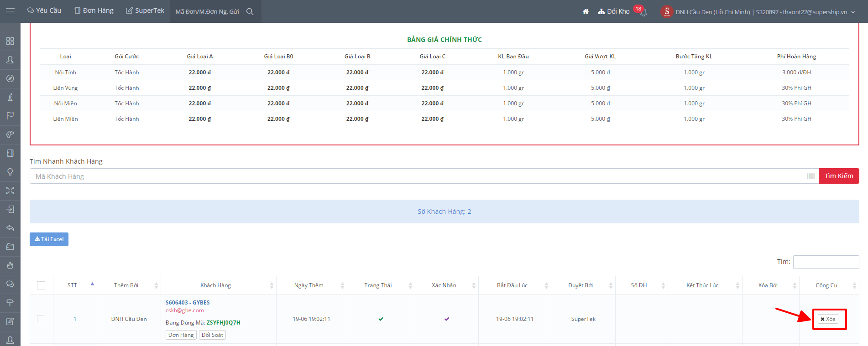Click the Tải Excel download button
Viewport: 868px width, 346px height.
pyautogui.click(x=49, y=239)
